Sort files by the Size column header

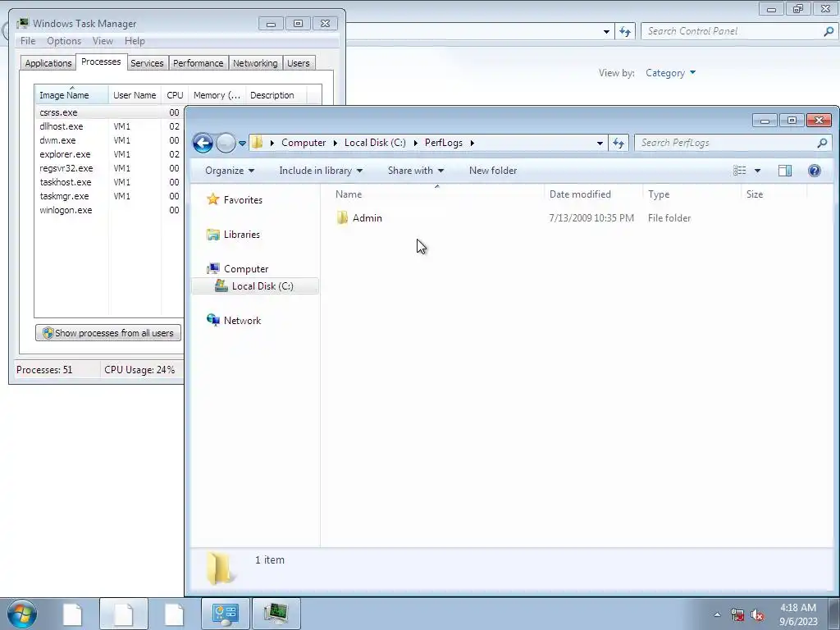(774, 194)
